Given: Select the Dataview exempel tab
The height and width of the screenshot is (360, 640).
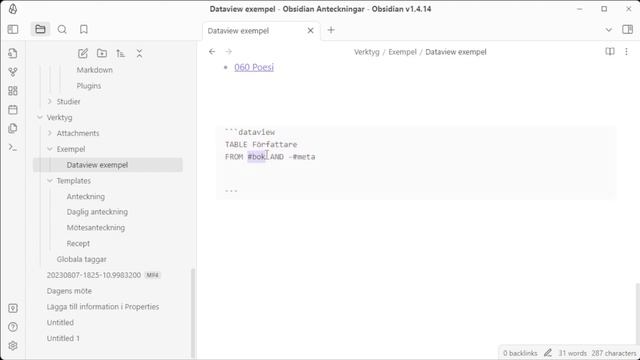Looking at the screenshot, I should [261, 31].
